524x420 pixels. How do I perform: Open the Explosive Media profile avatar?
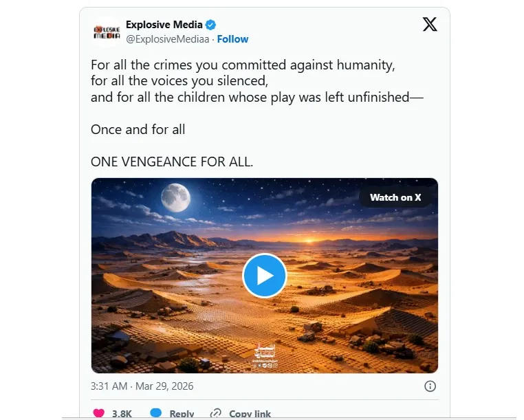[107, 32]
